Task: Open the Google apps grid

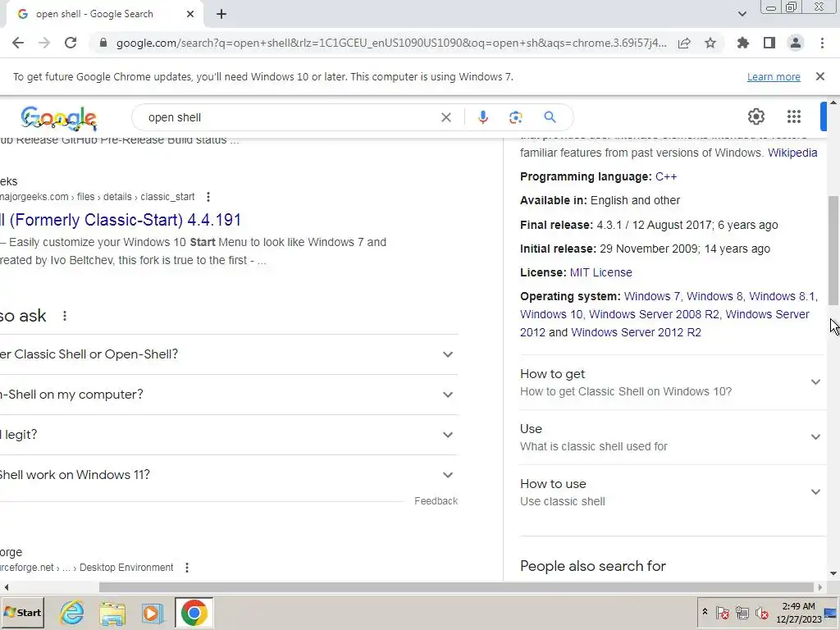Action: click(794, 116)
